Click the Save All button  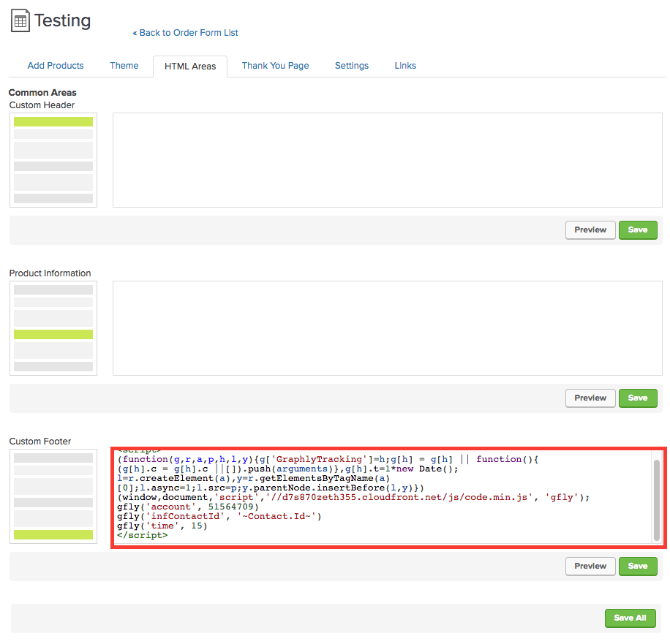point(630,618)
